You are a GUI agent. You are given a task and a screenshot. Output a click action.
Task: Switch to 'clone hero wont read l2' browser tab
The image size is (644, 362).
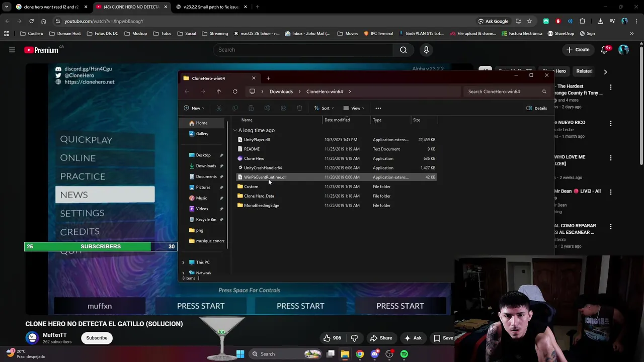[x=51, y=7]
